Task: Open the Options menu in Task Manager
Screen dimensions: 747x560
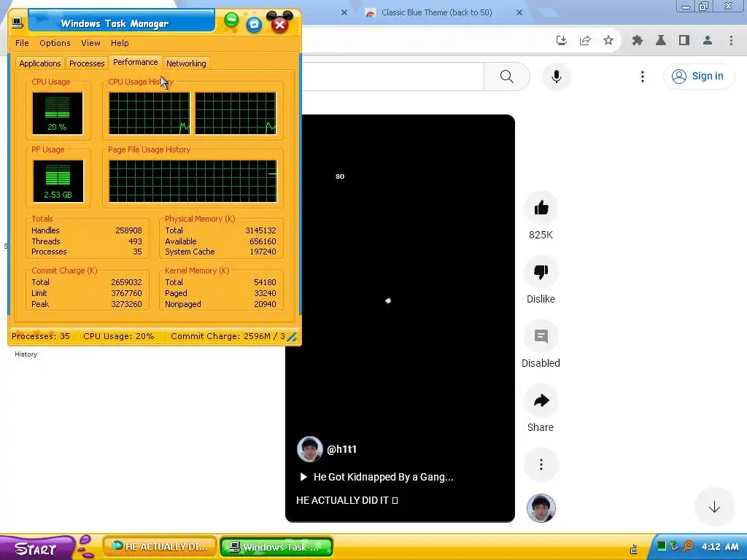Action: click(55, 43)
